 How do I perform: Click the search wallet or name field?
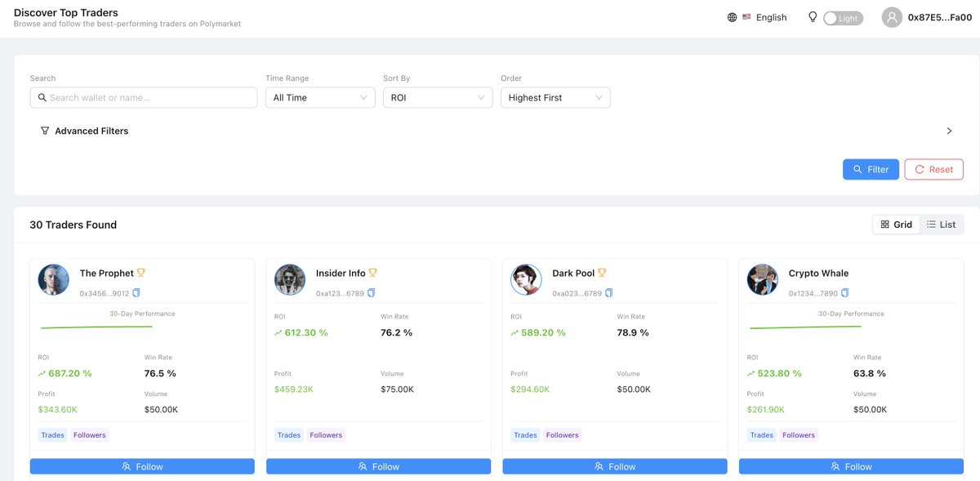click(x=144, y=97)
